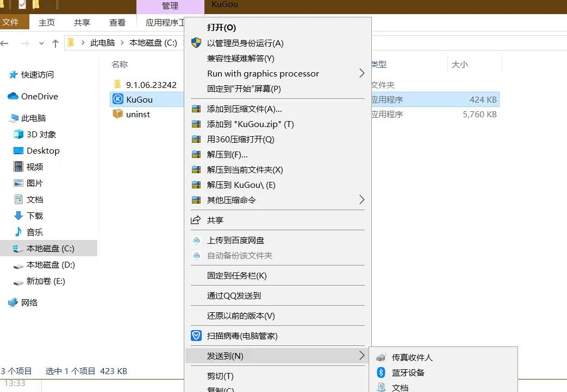Click the Bluetooth icon beside 蓝牙设备
The width and height of the screenshot is (567, 392).
coord(381,372)
